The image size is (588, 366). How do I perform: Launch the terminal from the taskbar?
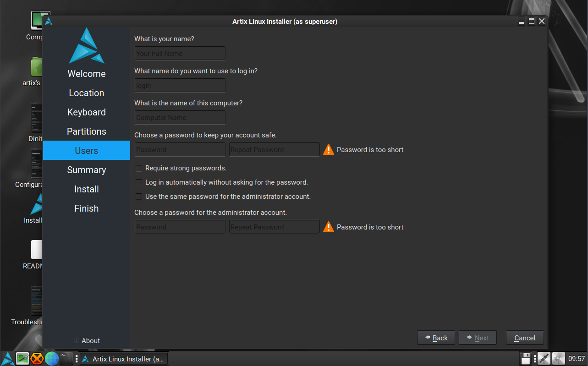(x=66, y=358)
